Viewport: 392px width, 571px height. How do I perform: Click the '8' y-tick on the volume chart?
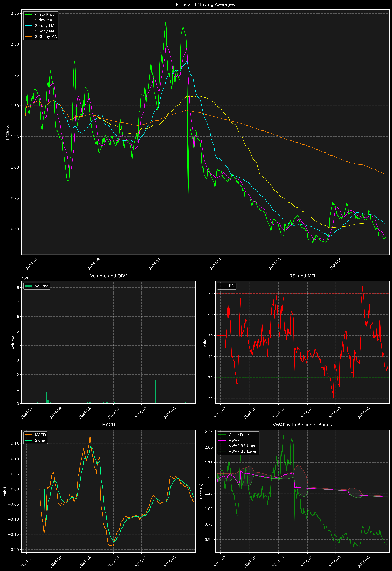point(18,287)
